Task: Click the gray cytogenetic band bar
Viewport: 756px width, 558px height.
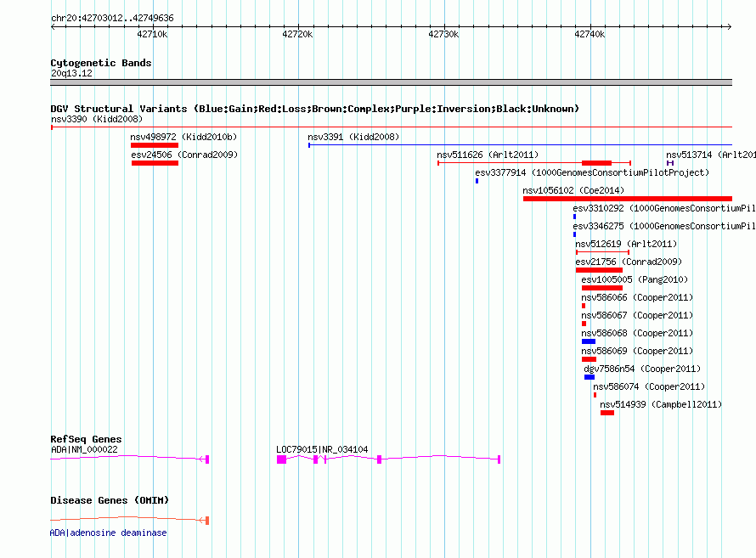Action: click(391, 82)
